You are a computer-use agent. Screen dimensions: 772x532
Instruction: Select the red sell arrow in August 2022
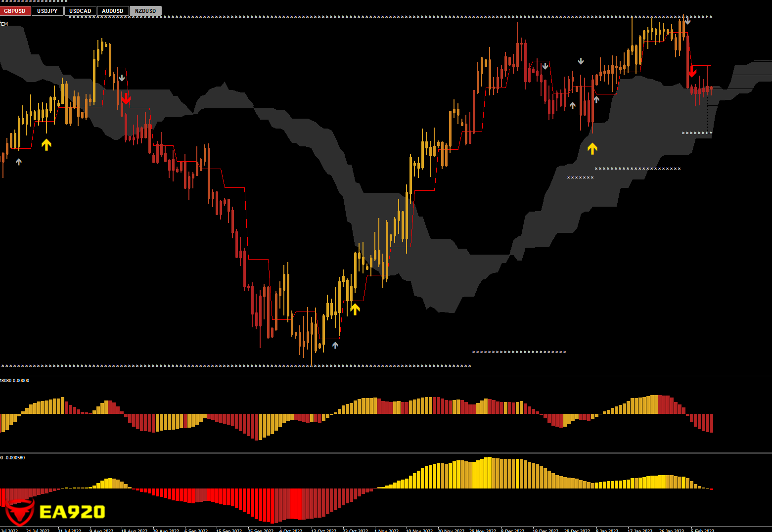point(126,99)
